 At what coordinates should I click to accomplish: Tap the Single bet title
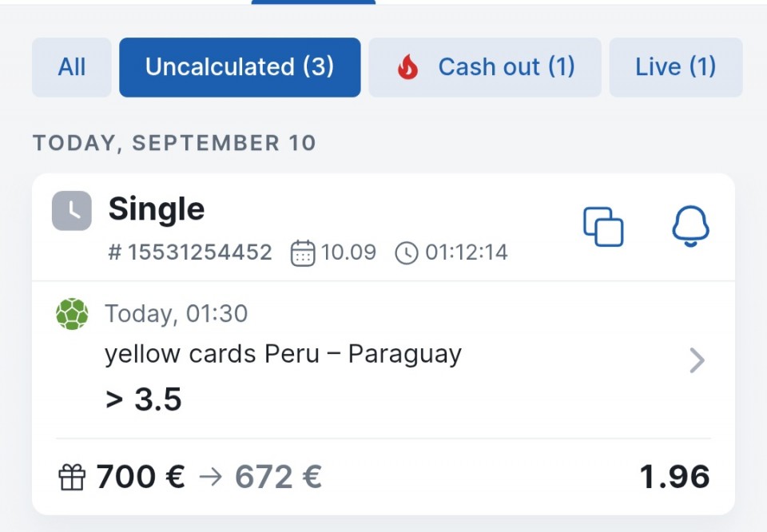pyautogui.click(x=157, y=209)
